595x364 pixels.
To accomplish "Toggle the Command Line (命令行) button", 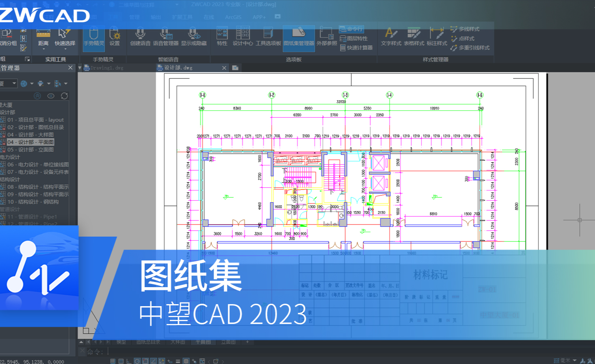I will point(351,29).
